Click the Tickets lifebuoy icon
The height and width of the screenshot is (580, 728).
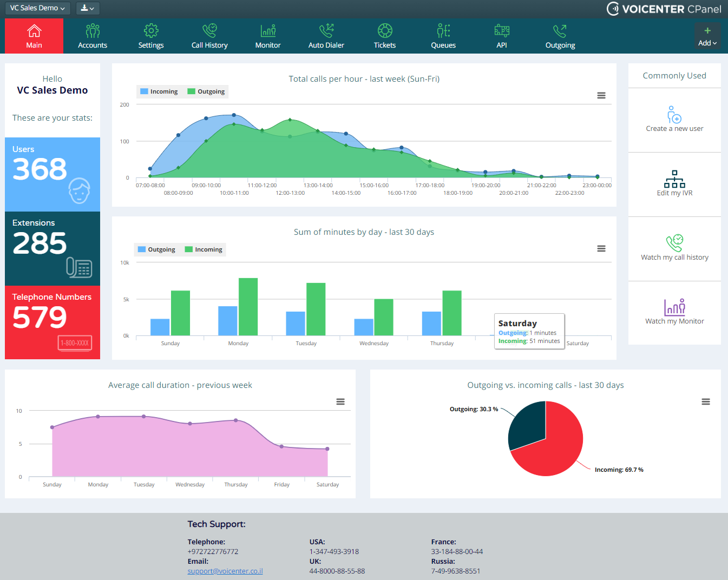point(385,30)
